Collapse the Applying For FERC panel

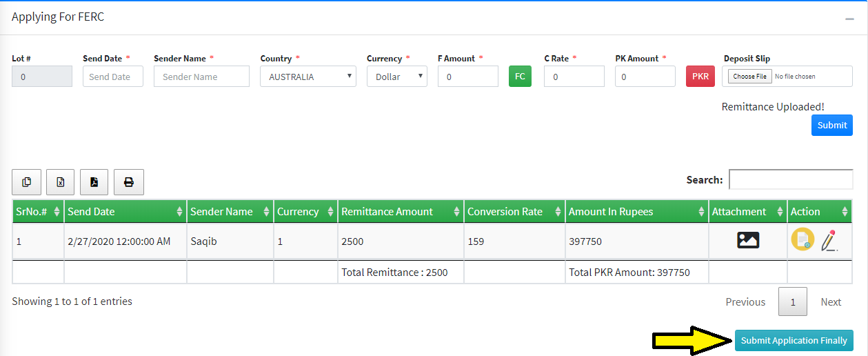(849, 19)
